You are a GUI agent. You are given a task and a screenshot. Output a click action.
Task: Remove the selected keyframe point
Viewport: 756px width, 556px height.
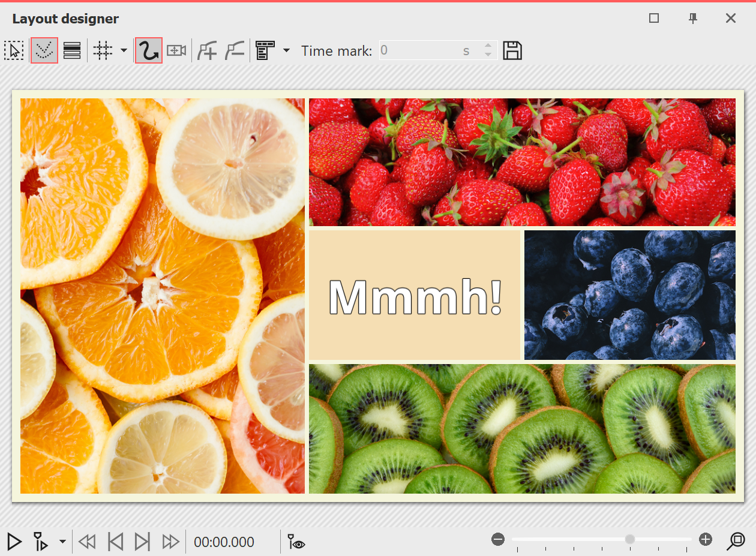(x=235, y=50)
